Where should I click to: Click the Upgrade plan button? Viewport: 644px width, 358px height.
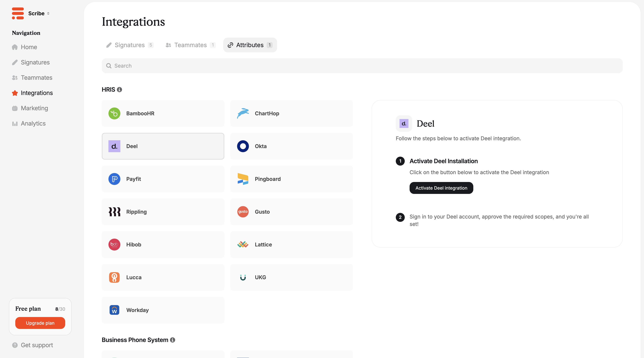pyautogui.click(x=40, y=323)
